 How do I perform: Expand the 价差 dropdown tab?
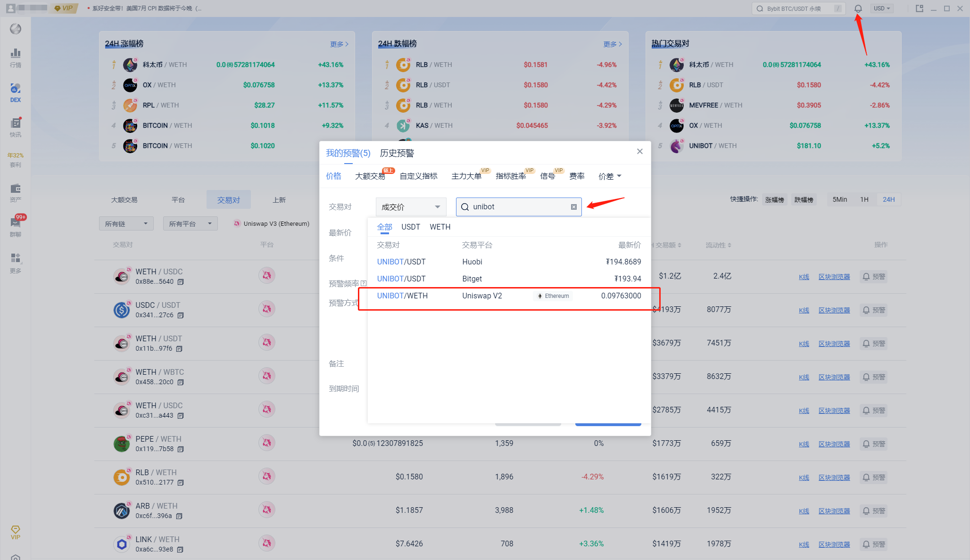tap(610, 176)
